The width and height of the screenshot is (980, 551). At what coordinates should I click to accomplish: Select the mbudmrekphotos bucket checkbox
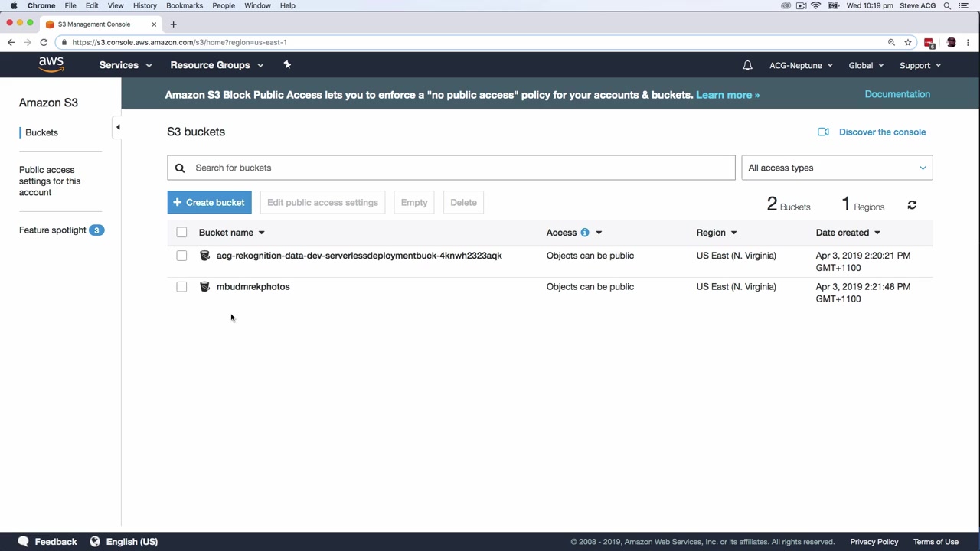pyautogui.click(x=181, y=287)
